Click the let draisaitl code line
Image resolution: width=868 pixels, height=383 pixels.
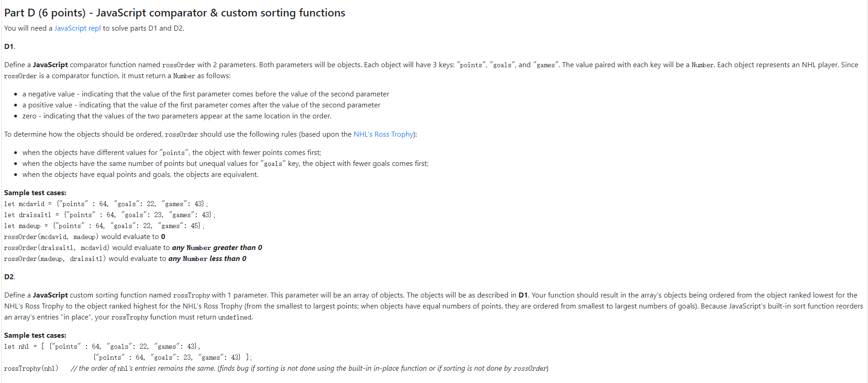(x=110, y=215)
